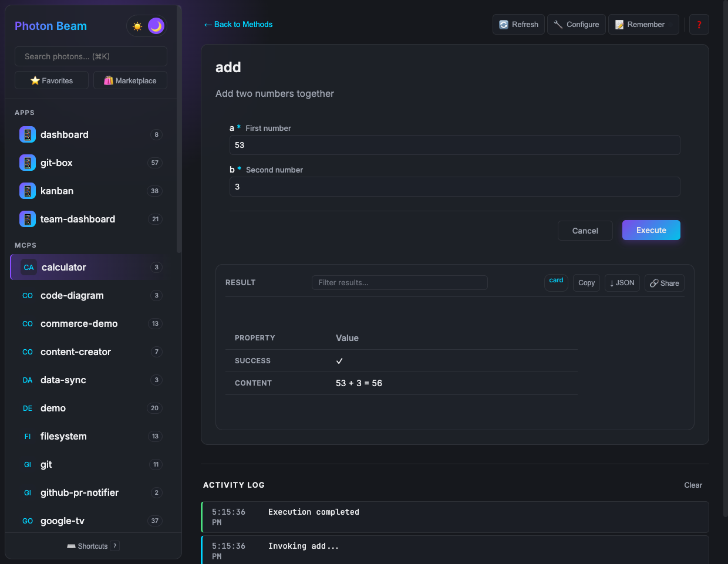Screen dimensions: 728x564
Task: Open the github-pr-notifier MCP
Action: (91, 492)
